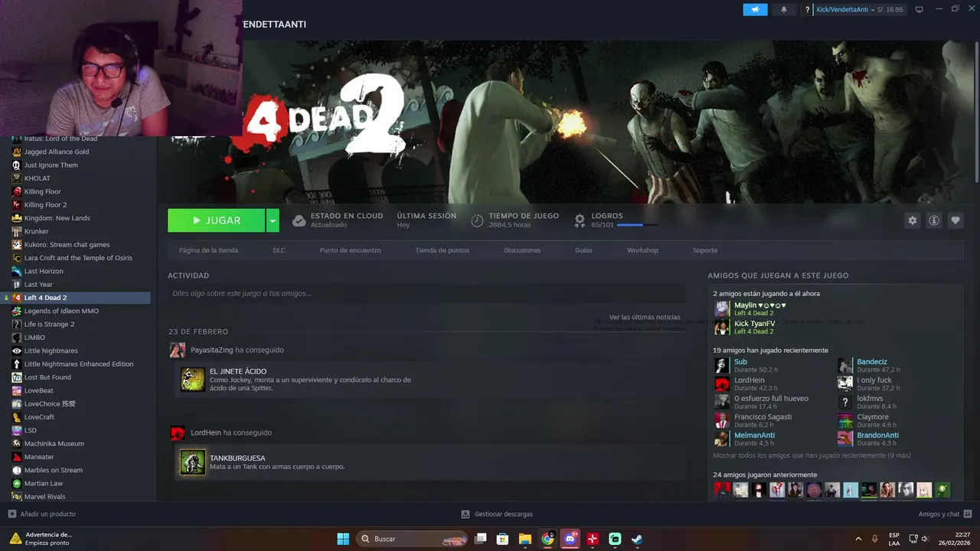Open Big Picture mode monitor icon
This screenshot has width=980, height=551.
[x=920, y=10]
